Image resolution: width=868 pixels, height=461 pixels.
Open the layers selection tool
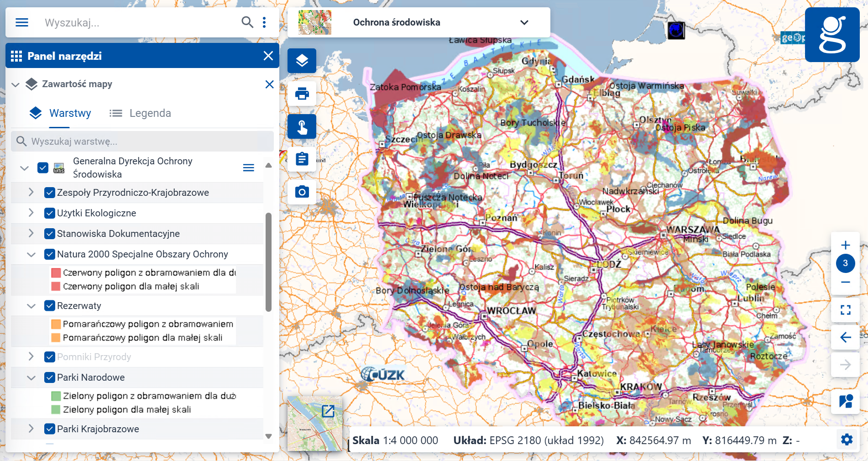pos(302,60)
